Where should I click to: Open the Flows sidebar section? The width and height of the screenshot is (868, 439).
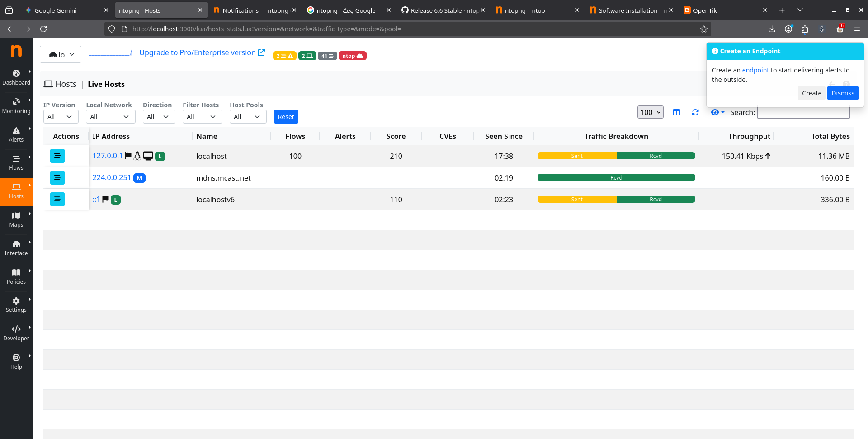pyautogui.click(x=16, y=163)
